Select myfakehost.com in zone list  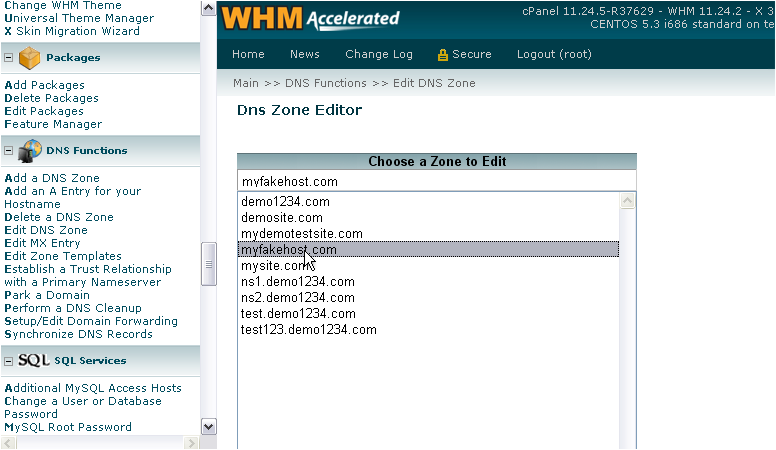click(428, 250)
